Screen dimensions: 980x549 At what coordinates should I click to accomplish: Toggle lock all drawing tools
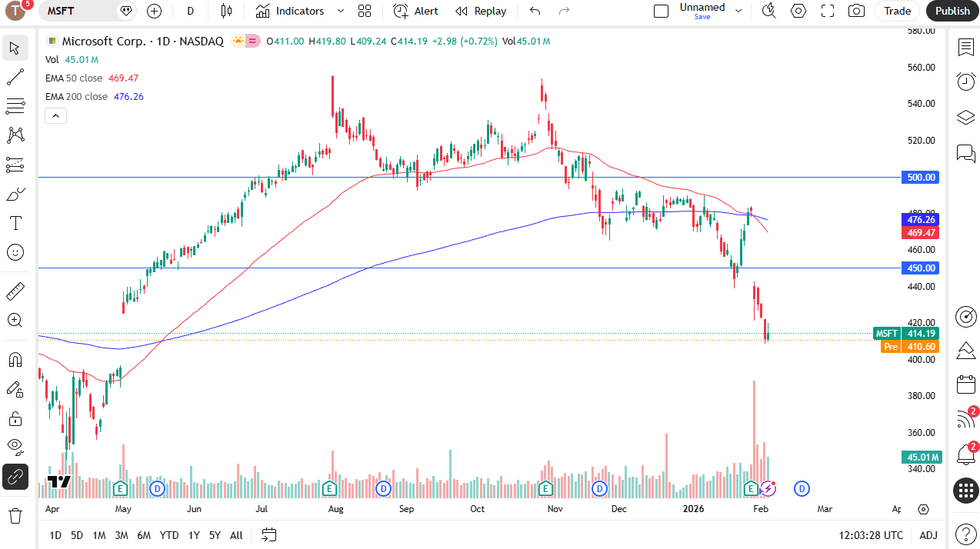[x=15, y=418]
